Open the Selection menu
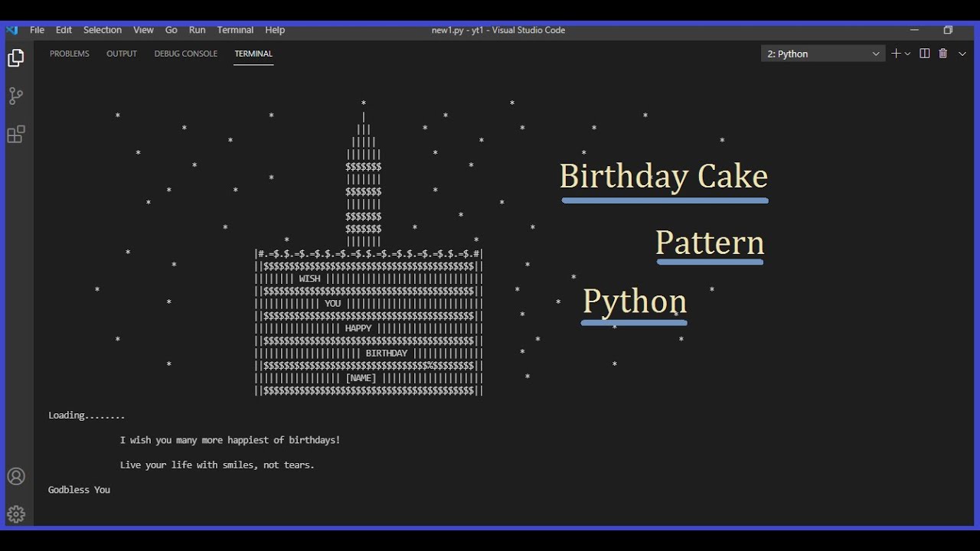This screenshot has width=980, height=551. pyautogui.click(x=103, y=30)
